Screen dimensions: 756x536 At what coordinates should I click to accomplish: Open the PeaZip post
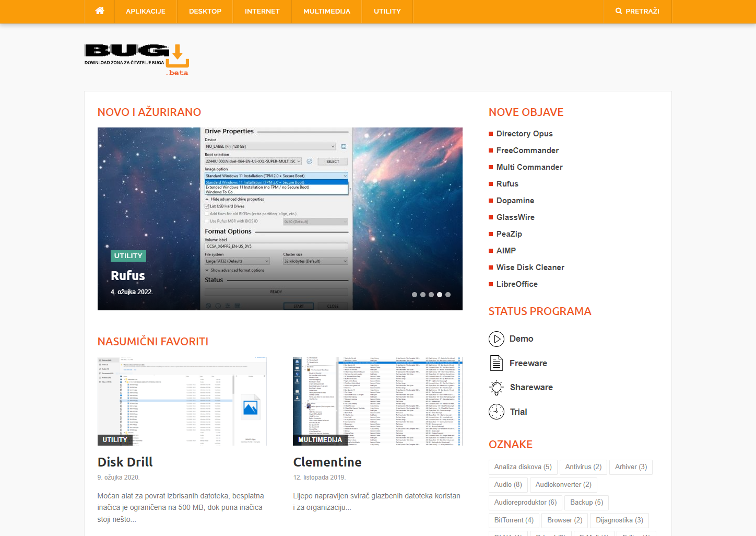pyautogui.click(x=509, y=234)
